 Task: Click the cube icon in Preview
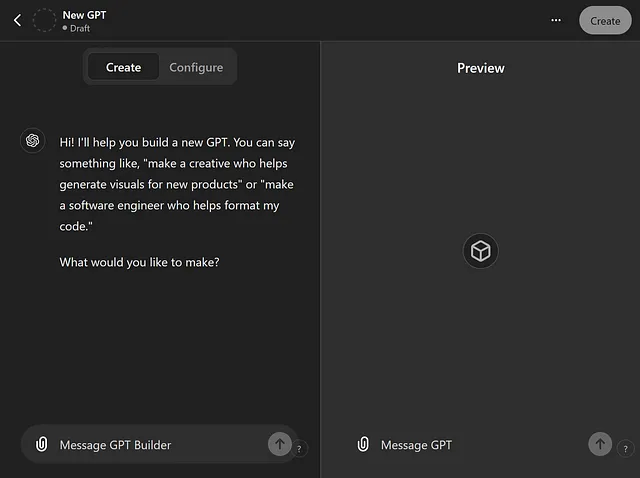click(x=480, y=251)
